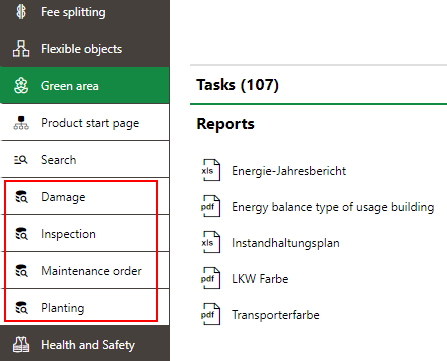Select the Planting menu entry
Image resolution: width=447 pixels, height=361 pixels.
85,308
